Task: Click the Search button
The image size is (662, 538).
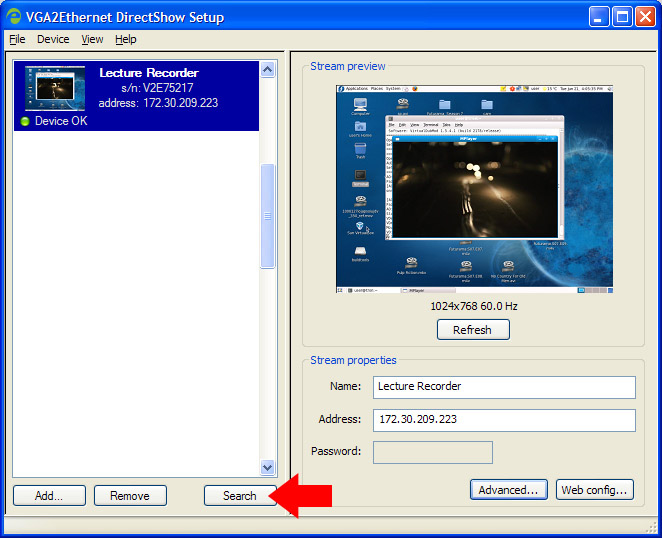Action: pos(240,495)
